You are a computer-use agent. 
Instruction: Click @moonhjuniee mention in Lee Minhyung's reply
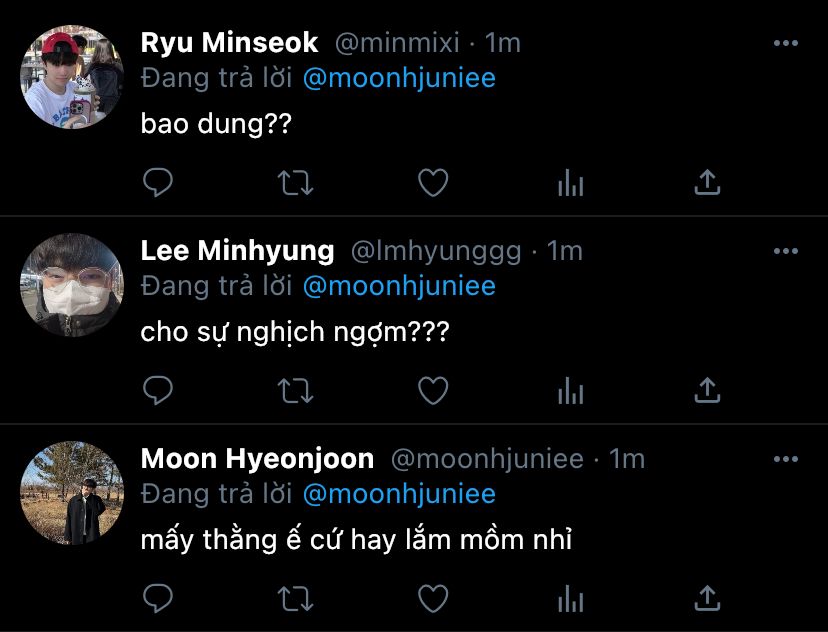pyautogui.click(x=398, y=286)
